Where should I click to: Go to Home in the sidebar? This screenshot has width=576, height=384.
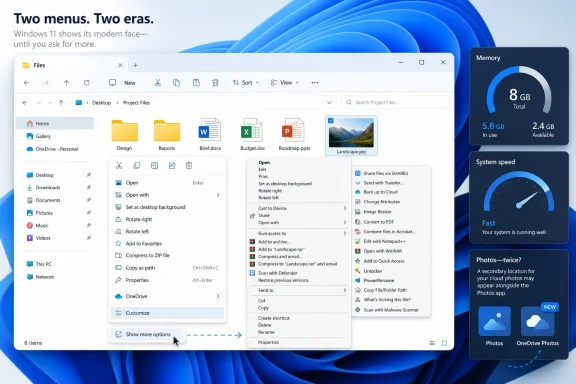[x=55, y=123]
